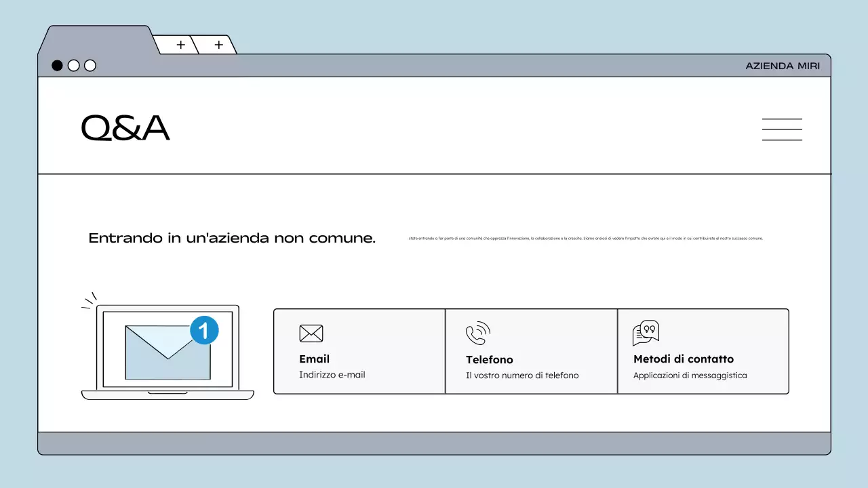The width and height of the screenshot is (868, 488).
Task: Click the headline Entrando in un'azienda non comune
Action: point(232,238)
